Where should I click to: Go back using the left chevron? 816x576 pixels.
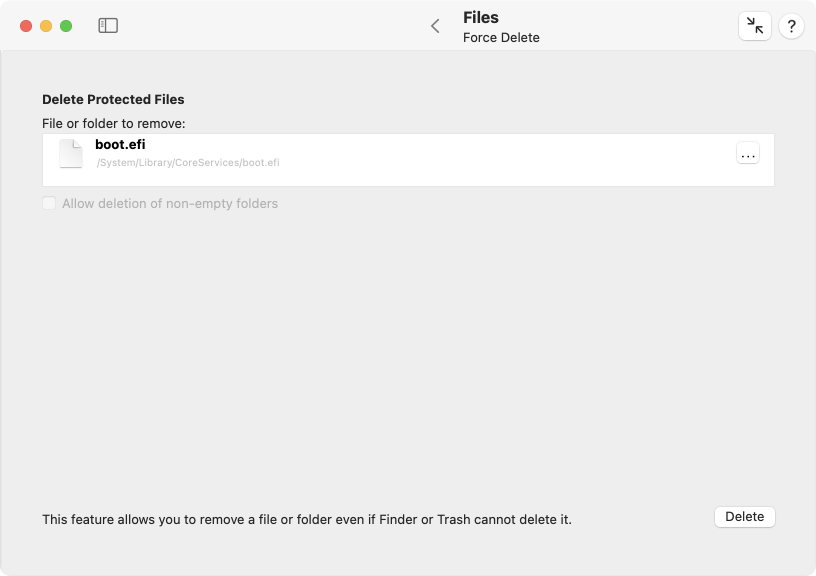(x=435, y=26)
